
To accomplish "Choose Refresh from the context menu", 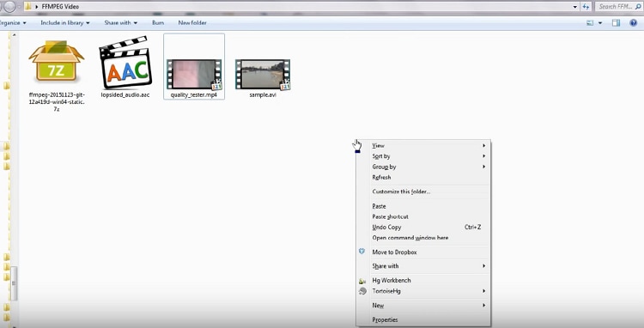I will click(423, 178).
